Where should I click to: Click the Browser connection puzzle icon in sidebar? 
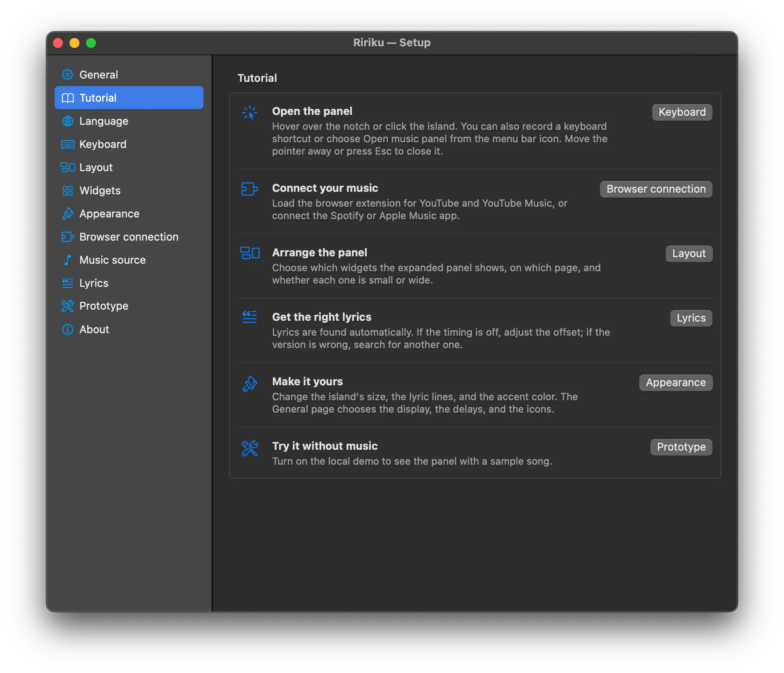[67, 237]
